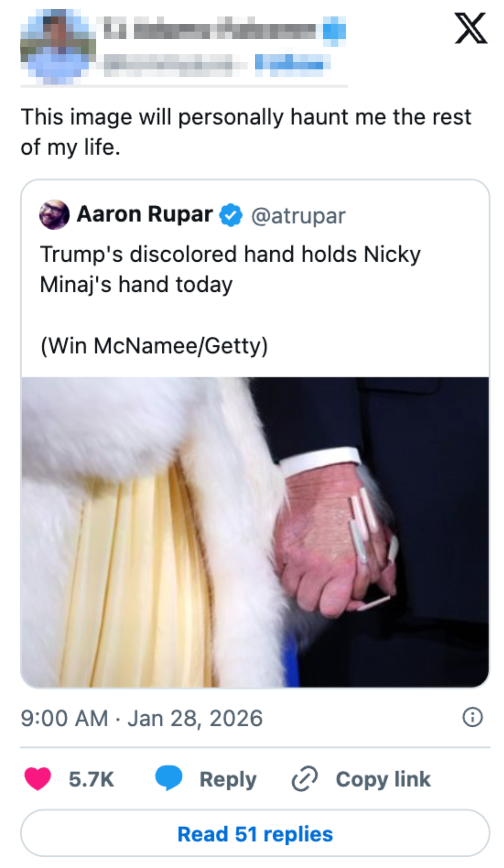
Task: Click the X logo in the top corner
Action: [x=470, y=28]
